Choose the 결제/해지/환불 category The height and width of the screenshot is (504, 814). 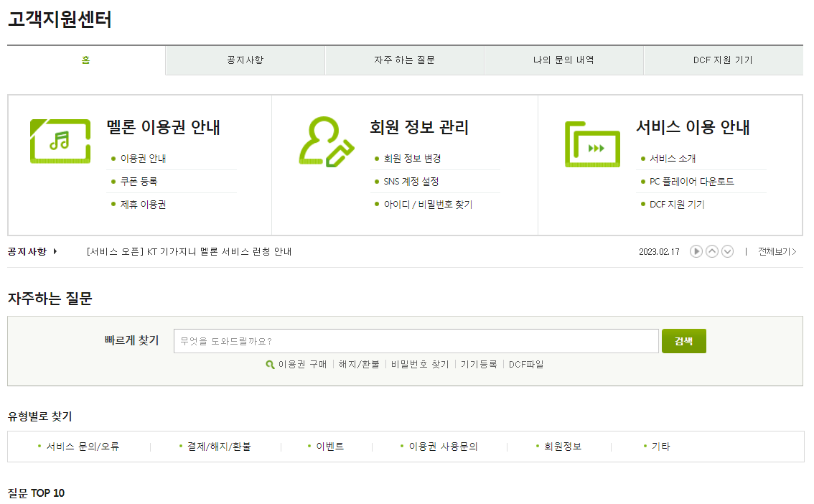click(x=219, y=447)
